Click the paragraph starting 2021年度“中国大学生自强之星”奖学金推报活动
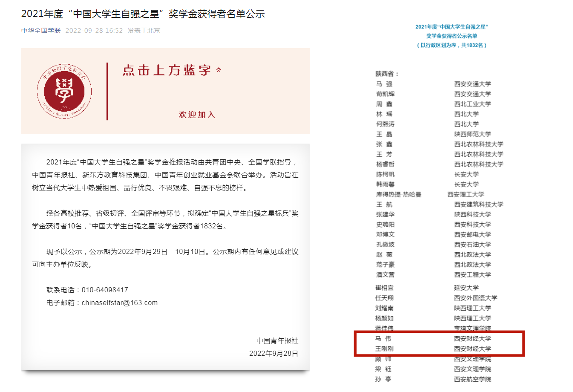Screen dimensions: 573x392 pos(165,175)
